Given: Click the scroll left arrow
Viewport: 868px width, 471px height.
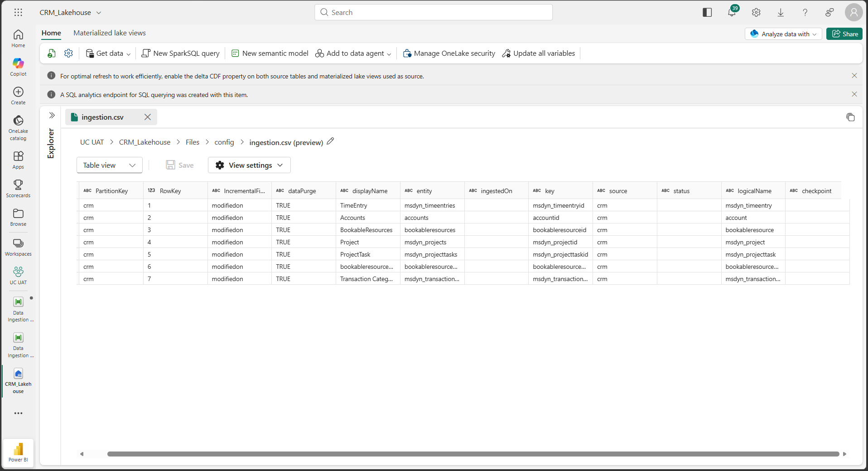Looking at the screenshot, I should click(82, 454).
